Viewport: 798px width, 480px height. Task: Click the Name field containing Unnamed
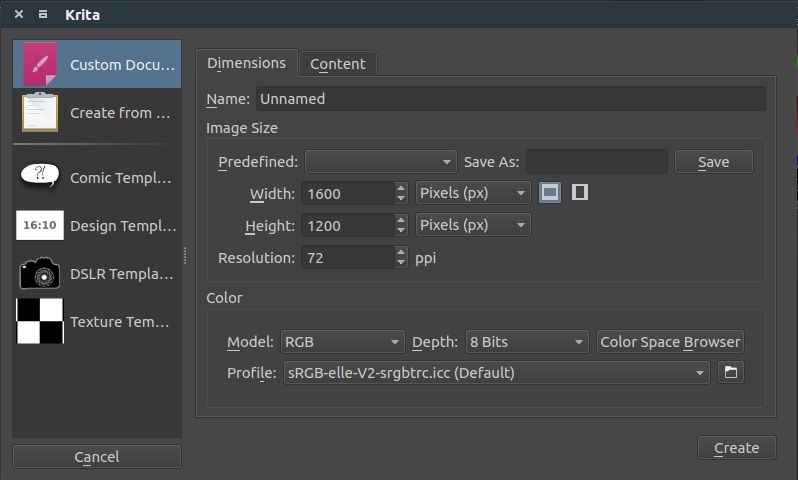(x=510, y=99)
